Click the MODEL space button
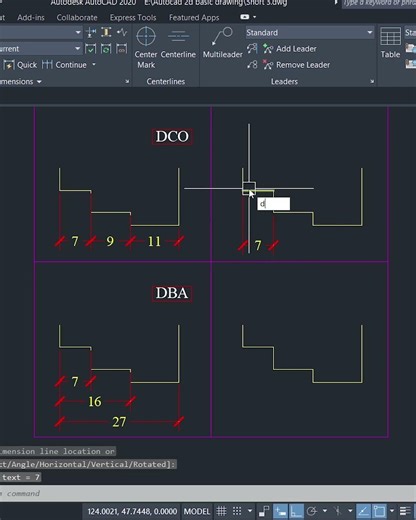 pos(197,511)
